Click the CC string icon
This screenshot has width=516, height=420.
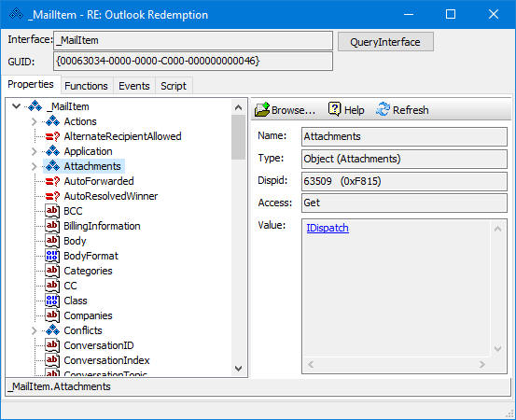[x=52, y=286]
